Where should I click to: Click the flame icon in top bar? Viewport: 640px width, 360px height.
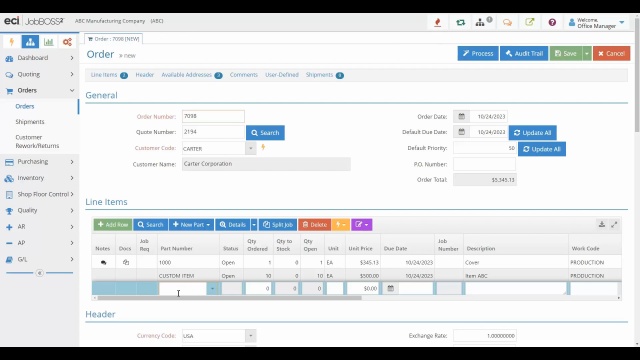point(438,22)
